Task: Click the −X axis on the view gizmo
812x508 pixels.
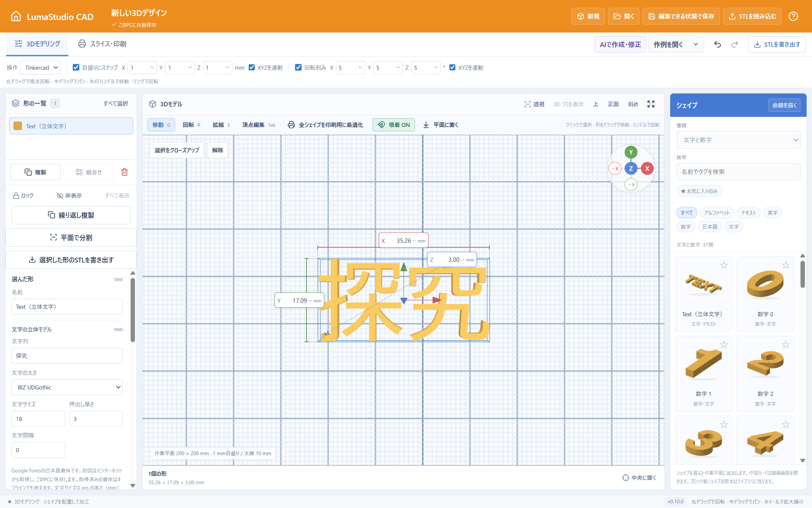Action: pyautogui.click(x=615, y=168)
